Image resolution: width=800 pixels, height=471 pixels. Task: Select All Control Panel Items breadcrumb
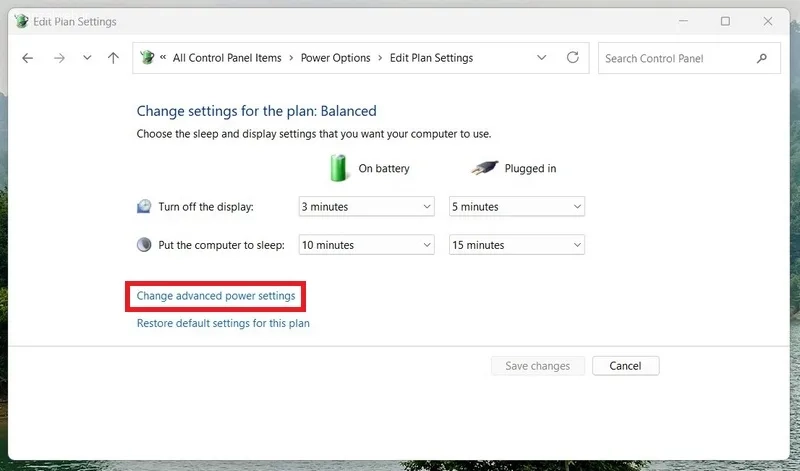[x=227, y=58]
